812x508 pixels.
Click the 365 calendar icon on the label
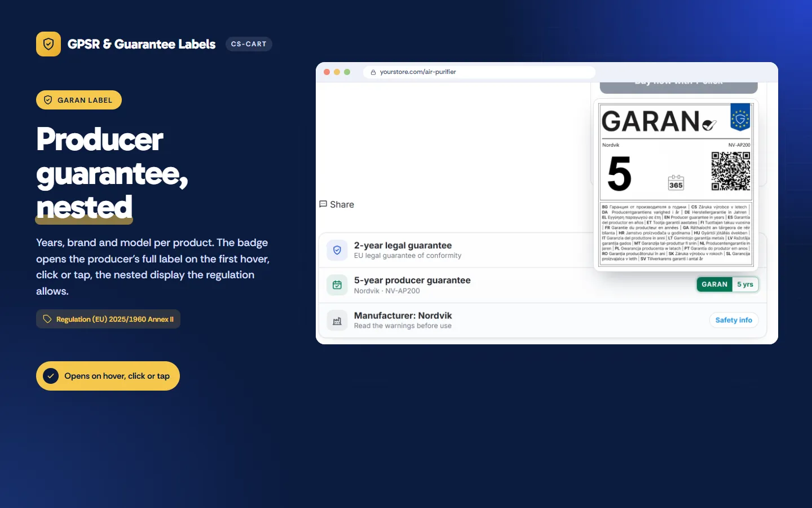(676, 182)
